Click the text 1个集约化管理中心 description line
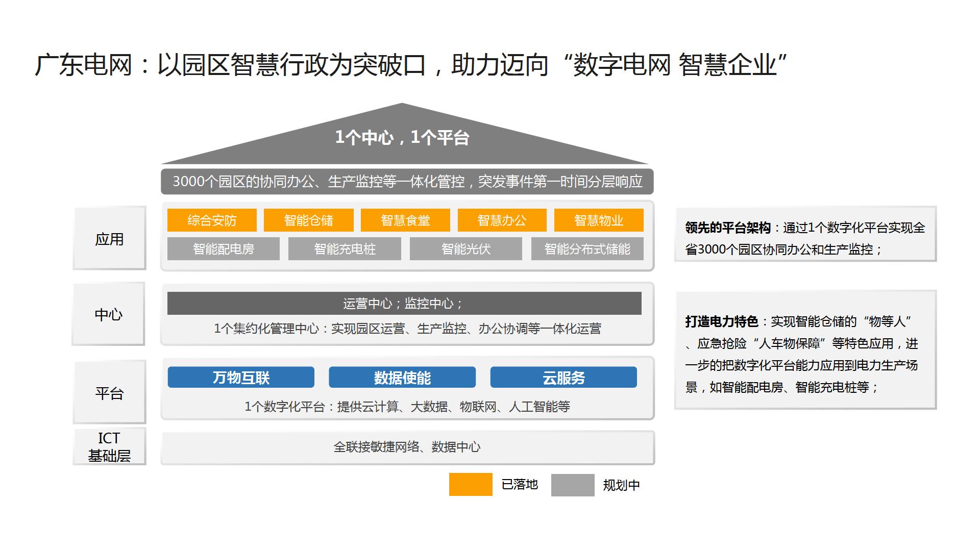980x551 pixels. (x=407, y=329)
